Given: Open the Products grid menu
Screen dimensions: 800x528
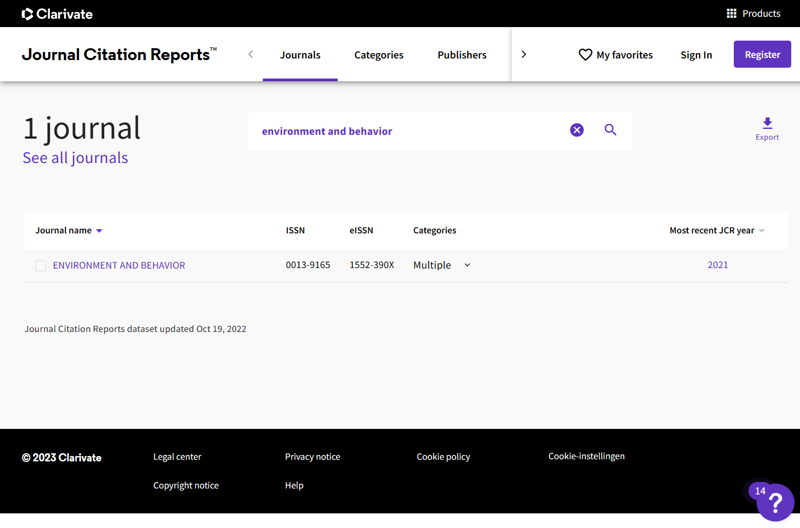Looking at the screenshot, I should click(x=753, y=14).
